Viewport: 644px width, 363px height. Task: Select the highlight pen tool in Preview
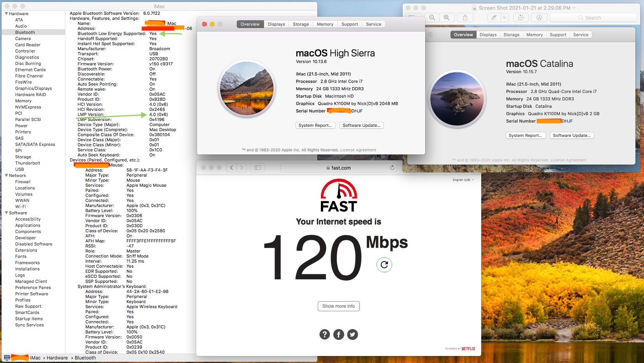494,18
